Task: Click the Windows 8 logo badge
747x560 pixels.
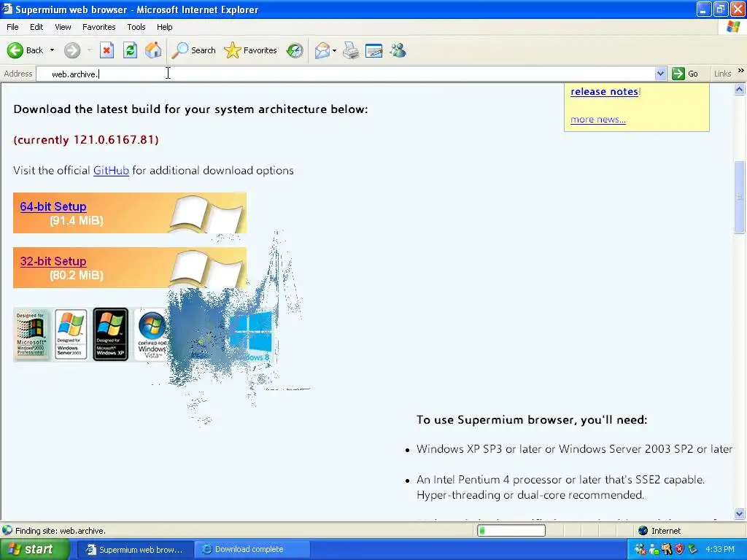Action: (x=251, y=335)
